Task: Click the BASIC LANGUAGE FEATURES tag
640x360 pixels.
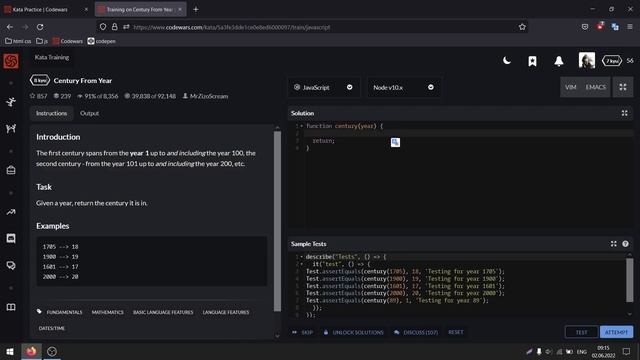Action: tap(163, 312)
